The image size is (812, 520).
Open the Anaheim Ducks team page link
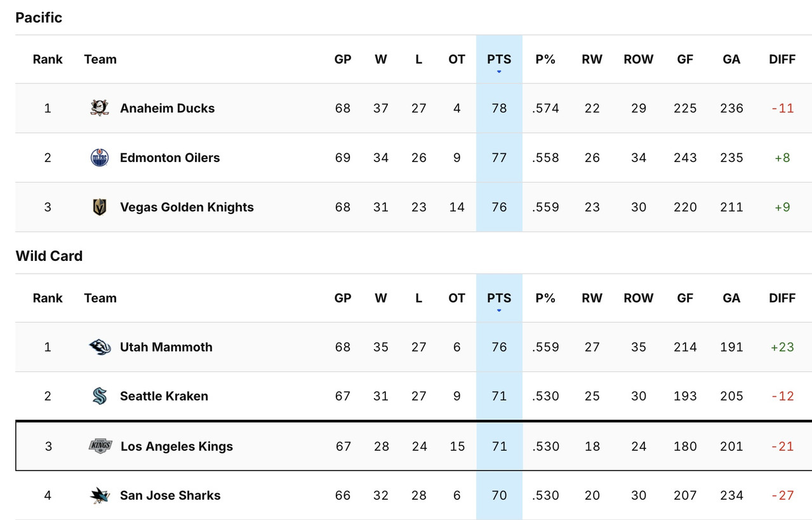point(167,108)
